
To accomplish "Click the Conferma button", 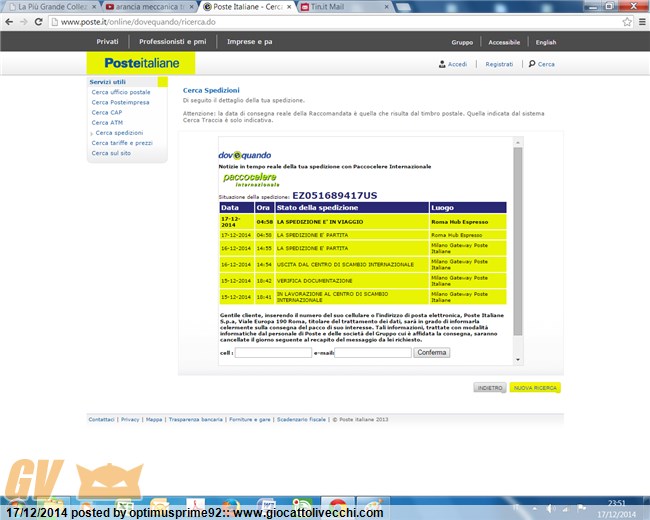I will pyautogui.click(x=432, y=352).
